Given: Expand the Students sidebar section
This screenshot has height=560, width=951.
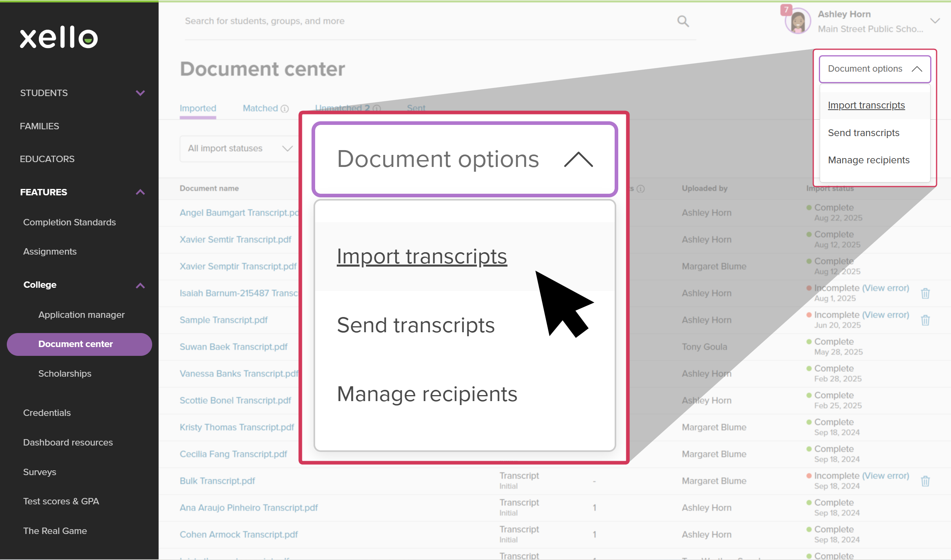Looking at the screenshot, I should [x=140, y=93].
